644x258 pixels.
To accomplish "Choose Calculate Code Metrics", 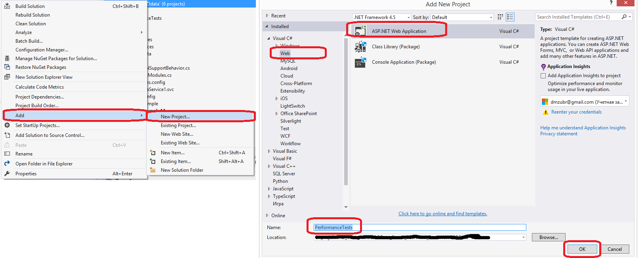I will 74,87.
